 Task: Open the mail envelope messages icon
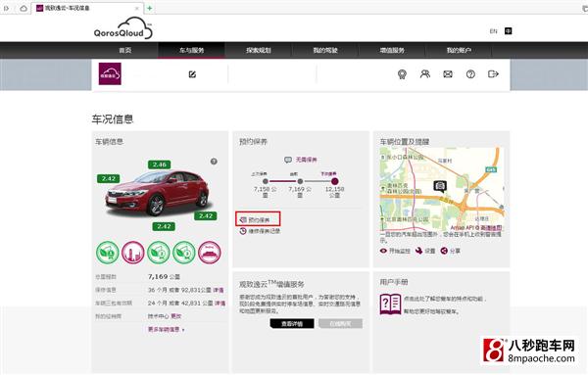click(448, 74)
